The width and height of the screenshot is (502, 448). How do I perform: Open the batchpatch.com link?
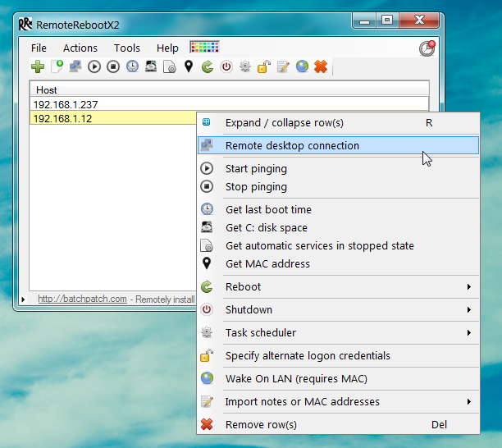click(82, 299)
